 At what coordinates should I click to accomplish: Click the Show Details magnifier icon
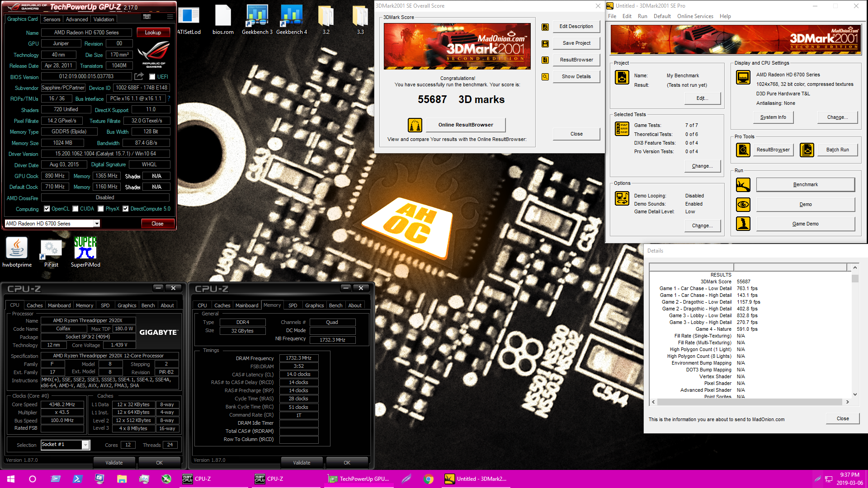[x=545, y=76]
